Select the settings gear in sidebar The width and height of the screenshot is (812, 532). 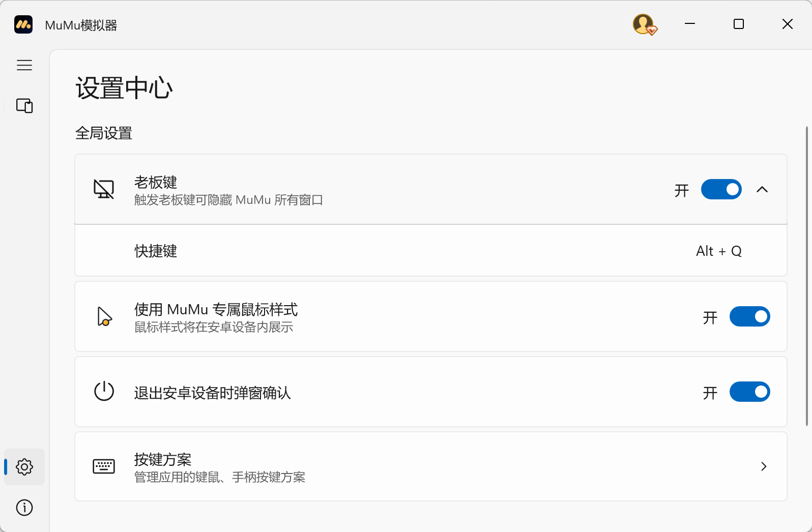[x=24, y=466]
